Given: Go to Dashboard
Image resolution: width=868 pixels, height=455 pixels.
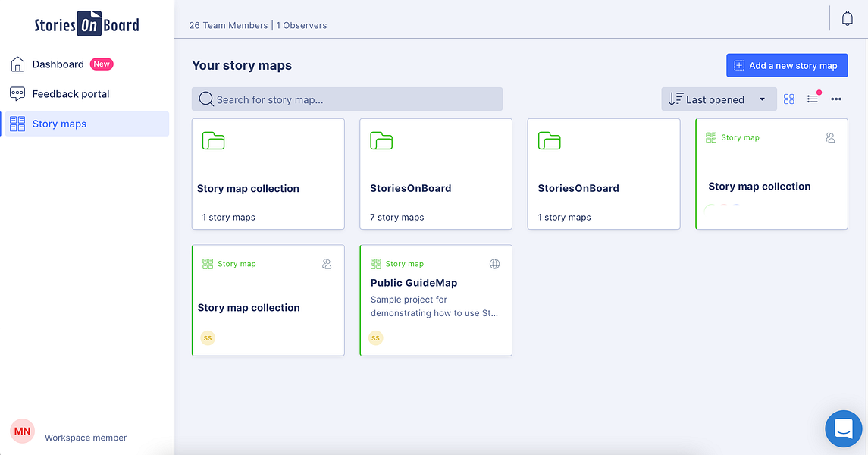Looking at the screenshot, I should pos(58,64).
